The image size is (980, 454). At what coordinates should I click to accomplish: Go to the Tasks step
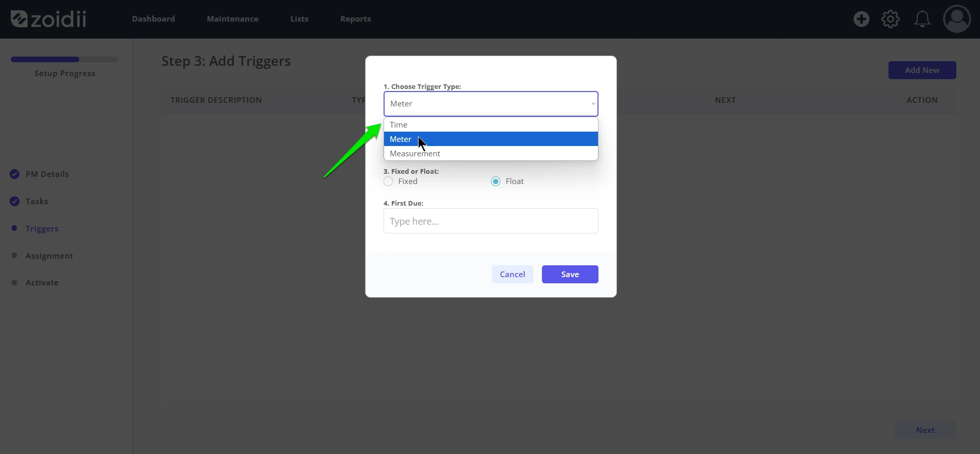(x=37, y=202)
